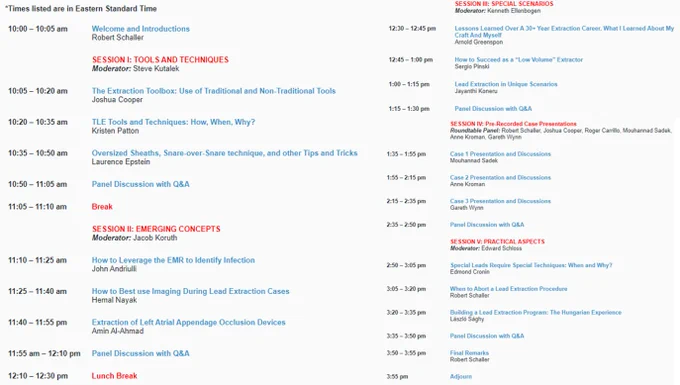The height and width of the screenshot is (385, 680).
Task: Open the 1:15 – 1:30 pm Panel Discussion title
Action: [x=493, y=108]
